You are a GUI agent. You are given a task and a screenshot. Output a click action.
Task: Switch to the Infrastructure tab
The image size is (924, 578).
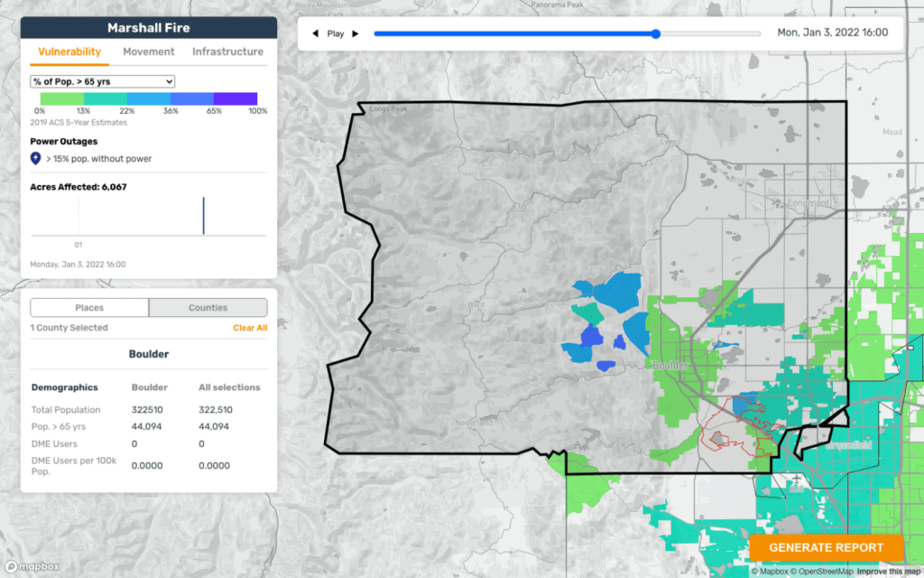click(227, 51)
